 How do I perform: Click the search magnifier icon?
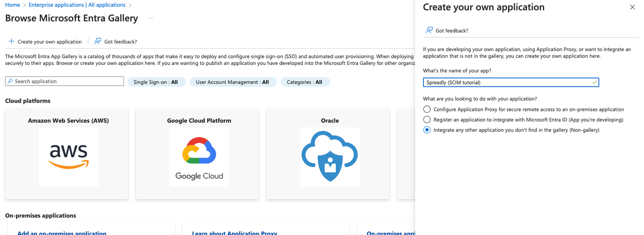10,81
